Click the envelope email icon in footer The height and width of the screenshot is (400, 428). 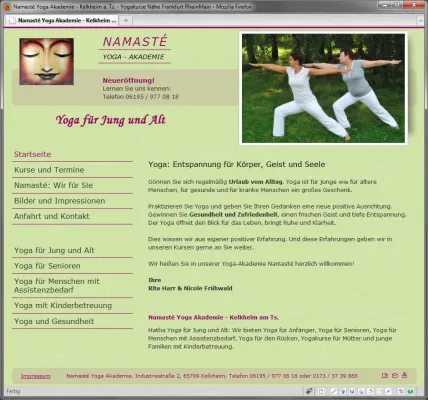(x=395, y=376)
